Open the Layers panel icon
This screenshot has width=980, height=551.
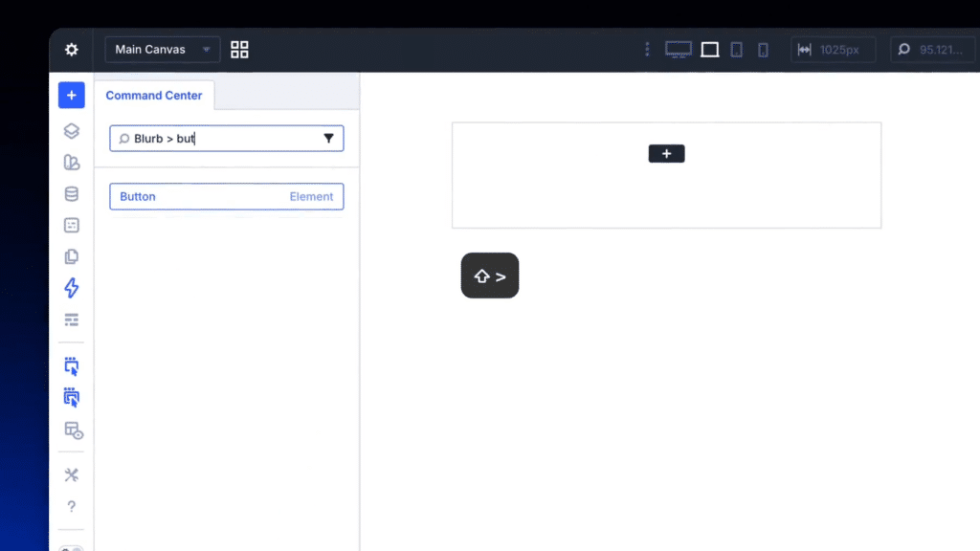[71, 131]
